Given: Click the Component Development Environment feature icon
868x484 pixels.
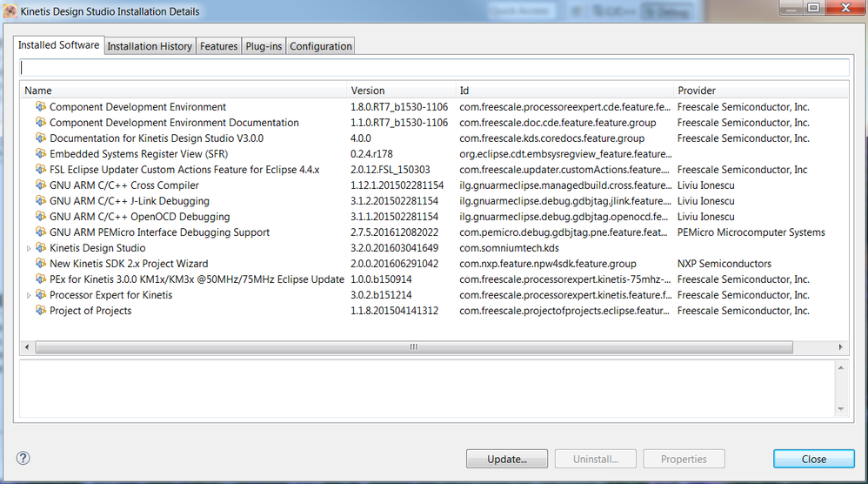Looking at the screenshot, I should tap(40, 106).
